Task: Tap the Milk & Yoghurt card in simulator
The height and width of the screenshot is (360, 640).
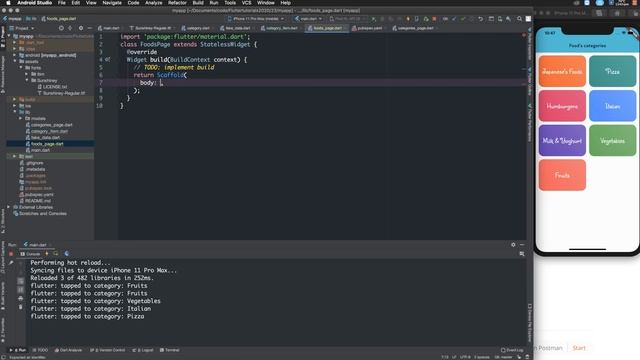Action: tap(562, 141)
